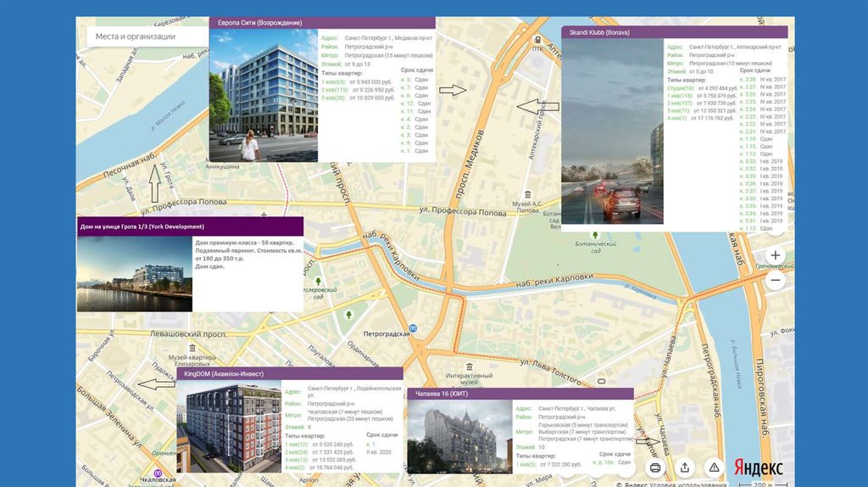The width and height of the screenshot is (868, 487).
Task: Click the Срок сдачи heading in Европа Сити card
Action: coord(417,70)
